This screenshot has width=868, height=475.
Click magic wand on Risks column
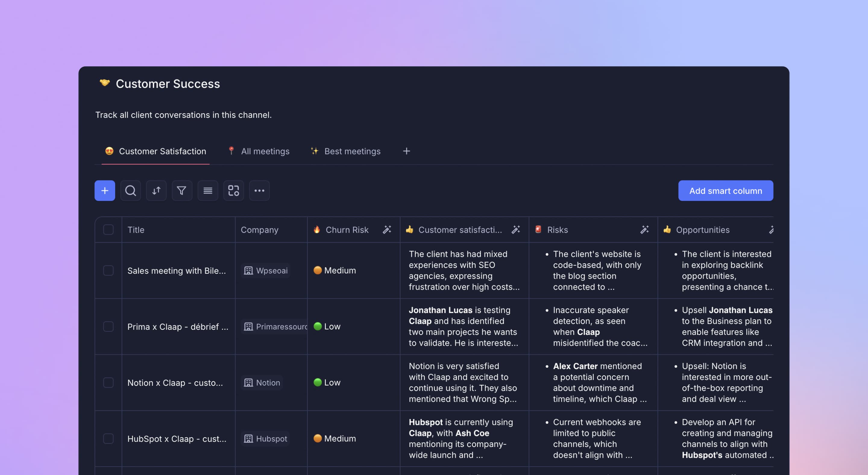pos(644,230)
